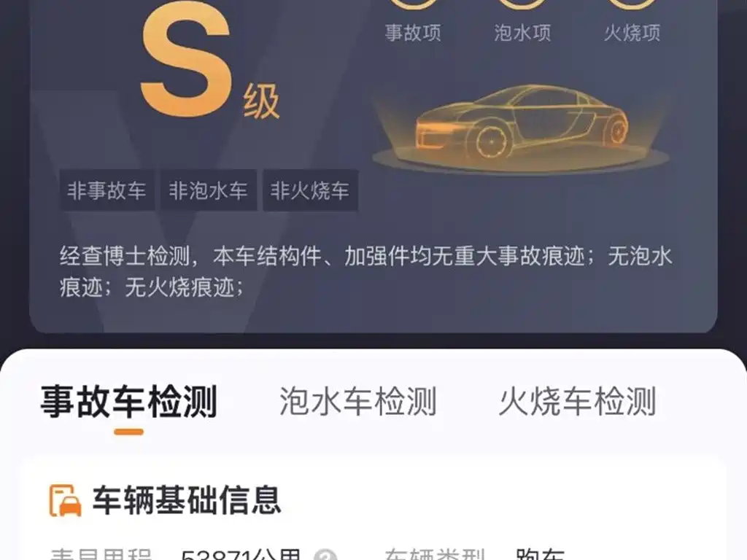Tap the small 级 character beside S
This screenshot has width=747, height=560.
pyautogui.click(x=261, y=101)
